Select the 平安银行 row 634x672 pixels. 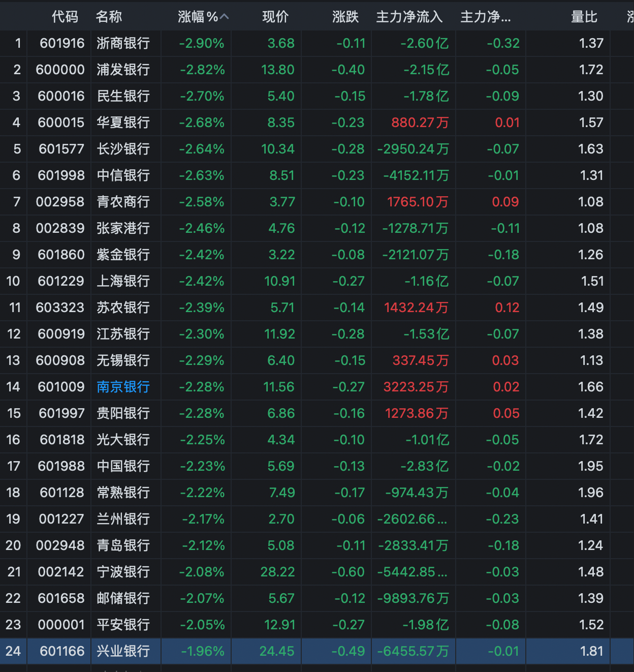pyautogui.click(x=122, y=625)
